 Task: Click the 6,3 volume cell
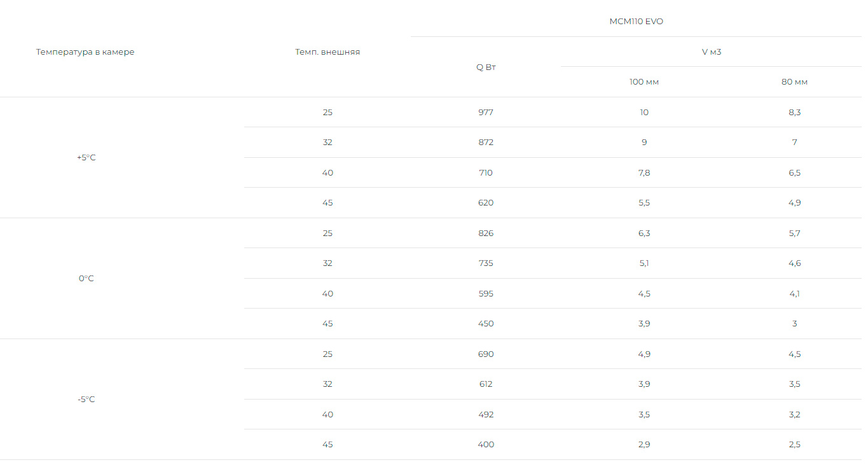(x=644, y=234)
